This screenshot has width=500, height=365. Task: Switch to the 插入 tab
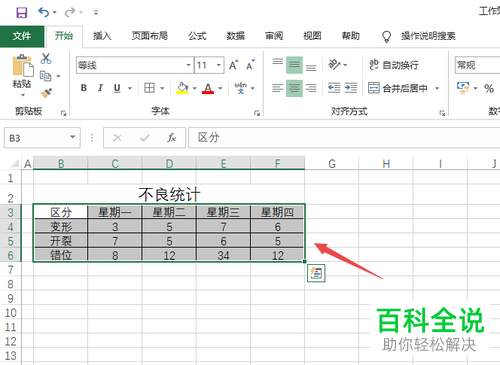click(x=102, y=36)
